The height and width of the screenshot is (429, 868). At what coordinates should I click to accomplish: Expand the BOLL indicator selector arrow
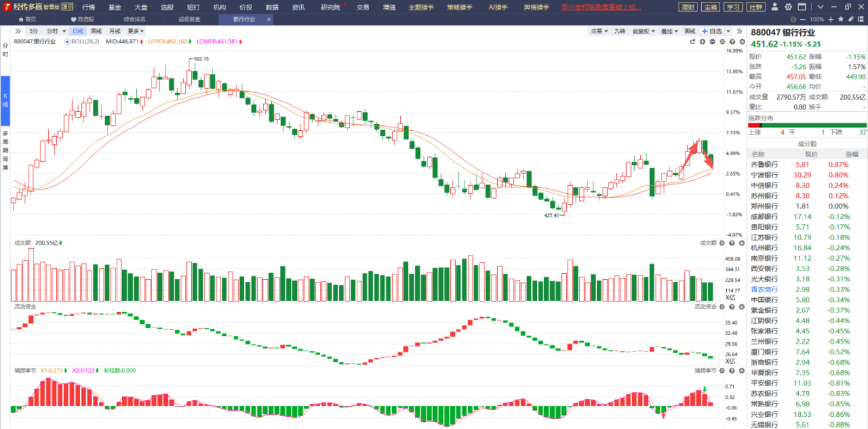point(67,42)
